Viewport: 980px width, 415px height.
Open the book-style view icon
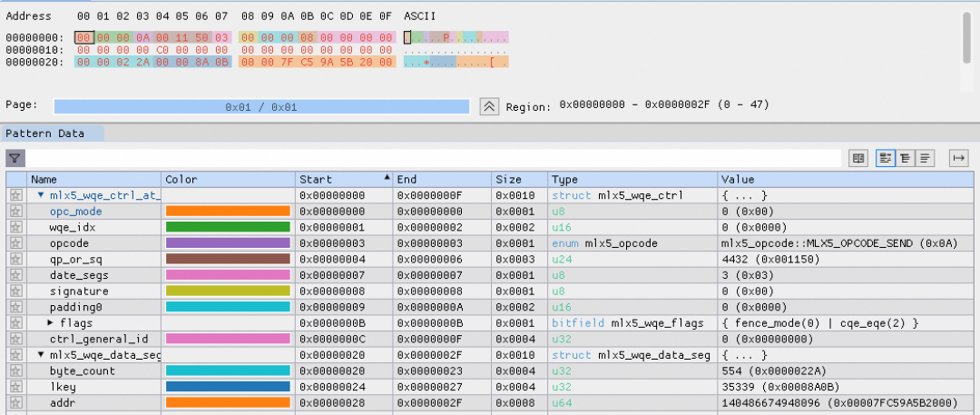(858, 158)
